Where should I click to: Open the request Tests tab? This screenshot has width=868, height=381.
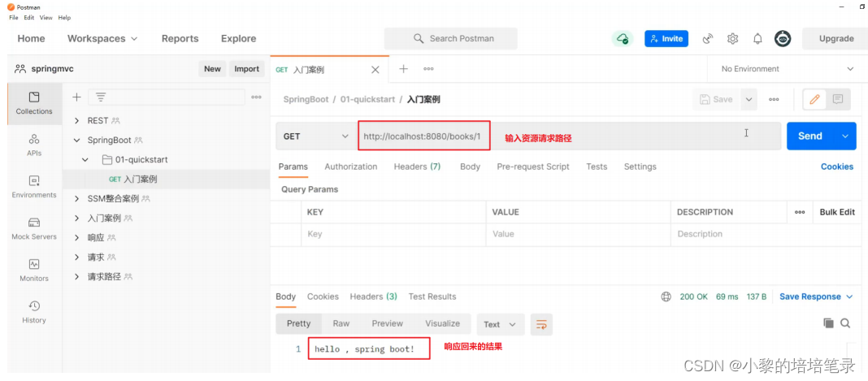click(597, 167)
